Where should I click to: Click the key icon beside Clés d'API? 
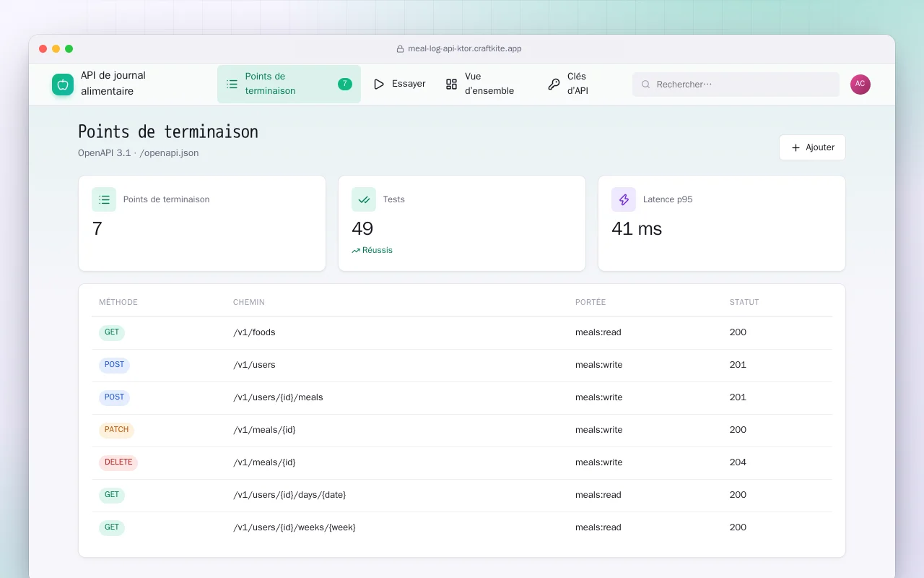coord(554,84)
